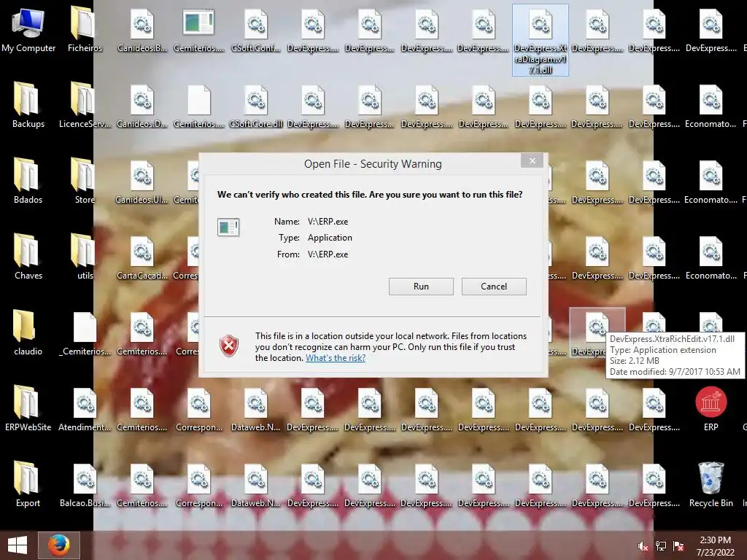Select the highlighted DevExpress.XtraDiagram.v17.1.dll file

coord(541,41)
